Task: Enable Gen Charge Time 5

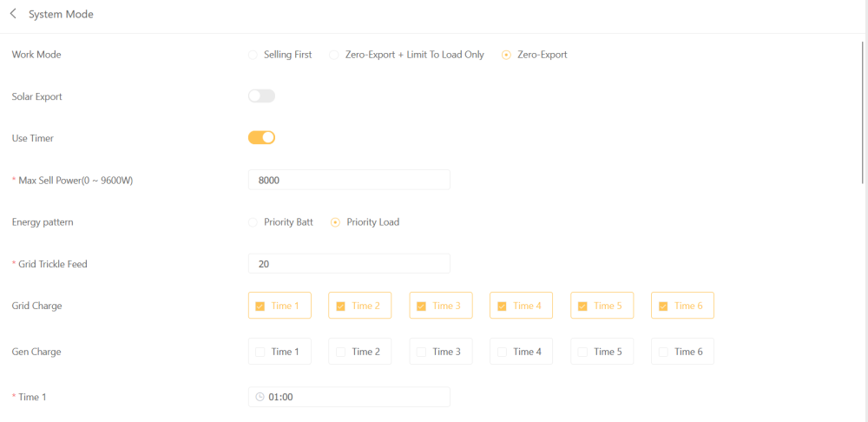Action: point(602,352)
